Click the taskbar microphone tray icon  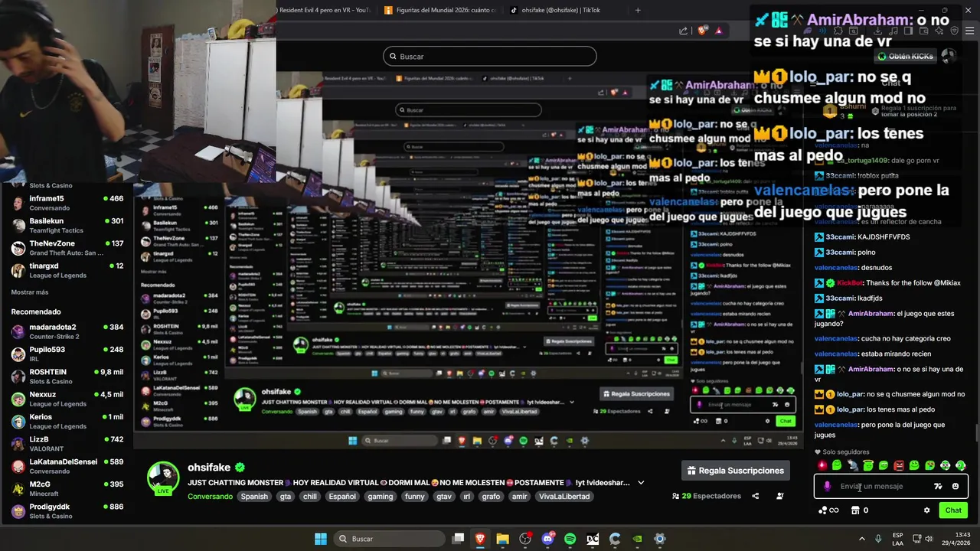click(x=878, y=539)
